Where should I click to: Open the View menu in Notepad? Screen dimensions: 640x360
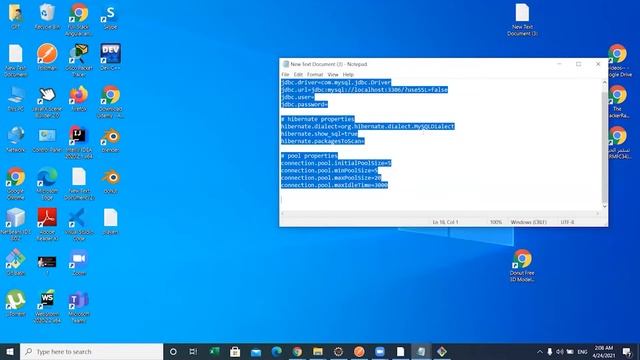(333, 75)
